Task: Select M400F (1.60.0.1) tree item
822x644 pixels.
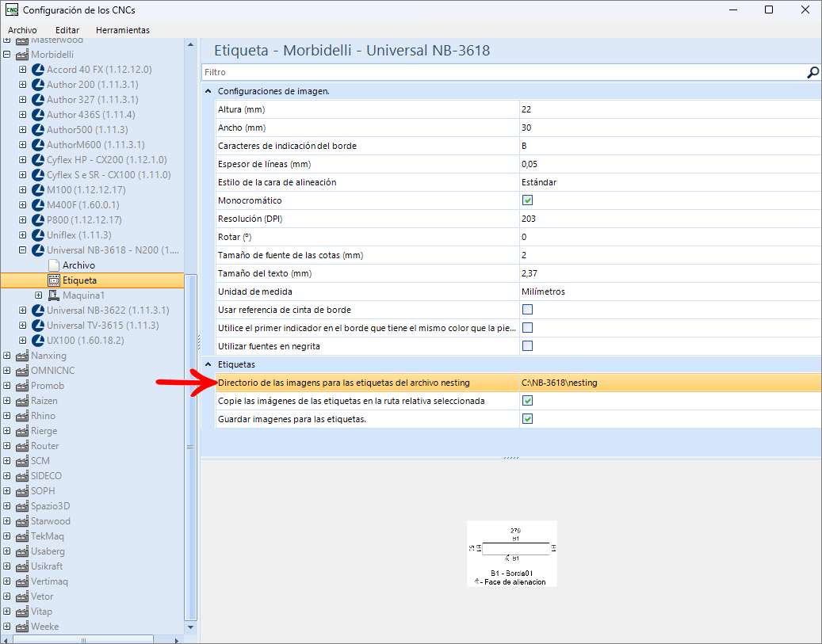Action: click(x=82, y=205)
